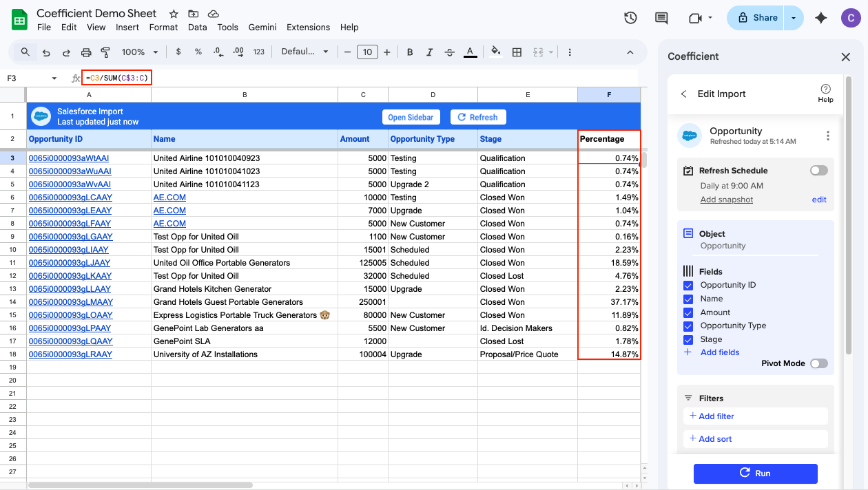868x490 pixels.
Task: Uncheck the Amount field checkbox
Action: [x=688, y=312]
